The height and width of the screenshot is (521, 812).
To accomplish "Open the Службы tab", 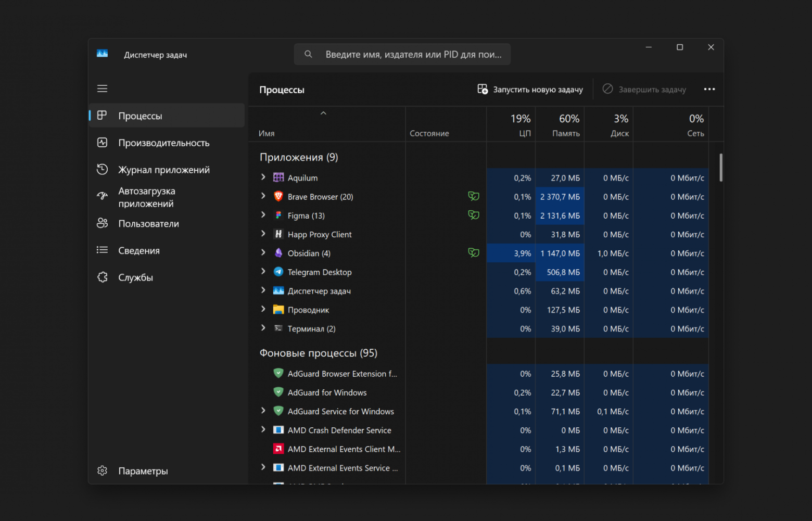I will tap(167, 277).
